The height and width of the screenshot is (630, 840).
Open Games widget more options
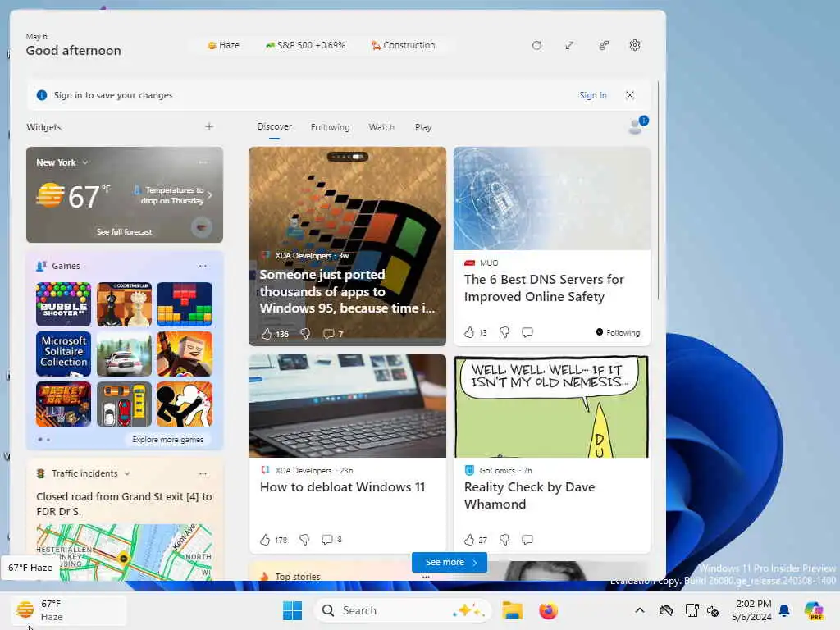pos(203,266)
